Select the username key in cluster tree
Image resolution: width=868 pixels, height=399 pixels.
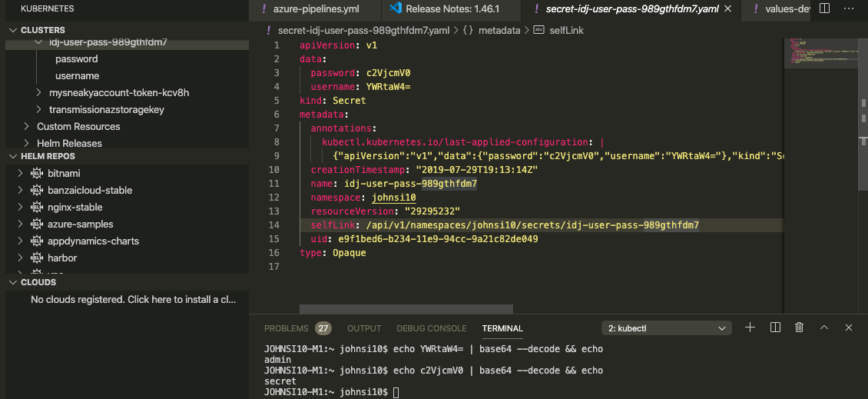pyautogui.click(x=78, y=76)
